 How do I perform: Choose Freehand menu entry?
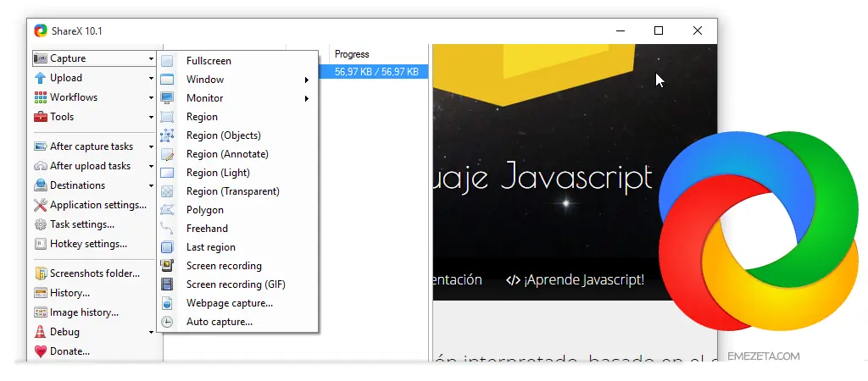pos(237,229)
